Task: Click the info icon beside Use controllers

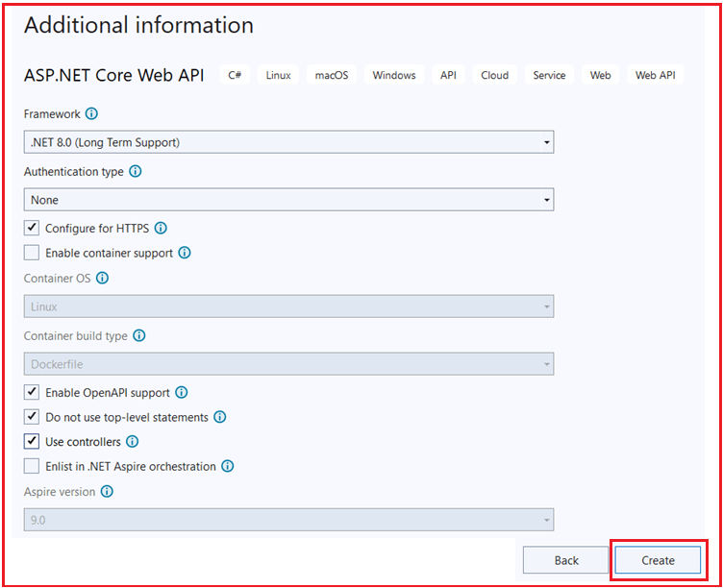Action: (133, 441)
